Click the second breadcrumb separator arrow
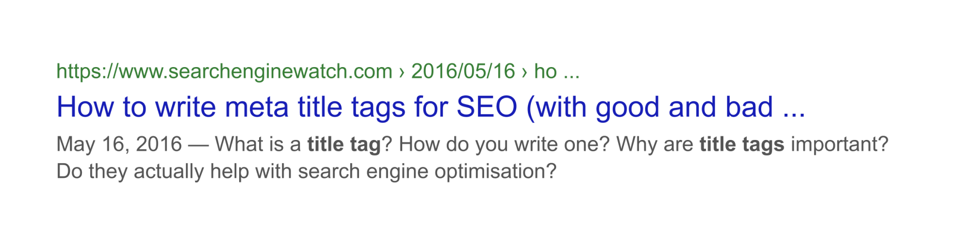Viewport: 980px width, 242px height. (x=524, y=72)
